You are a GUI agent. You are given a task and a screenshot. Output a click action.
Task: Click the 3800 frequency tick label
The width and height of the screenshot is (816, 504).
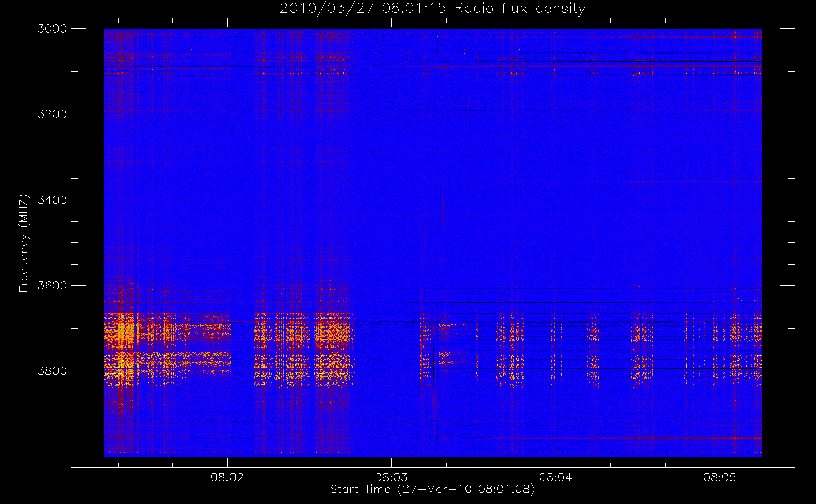(x=52, y=371)
